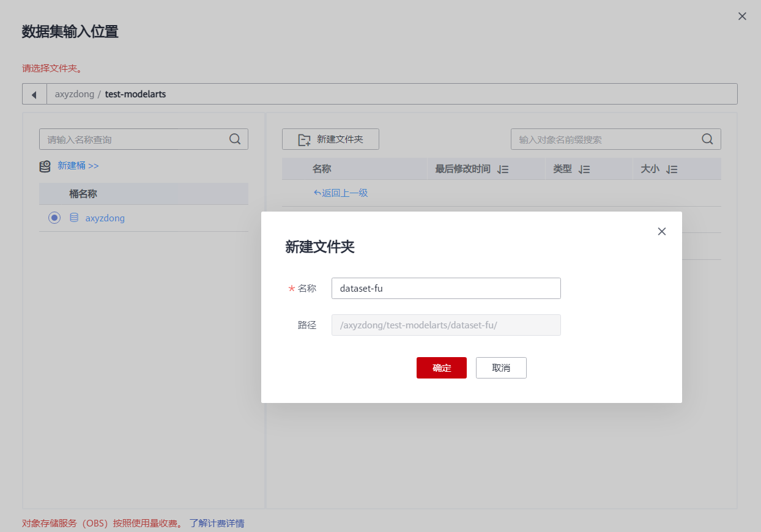Click 返回上一级 link in file list
The width and height of the screenshot is (761, 532).
click(340, 193)
